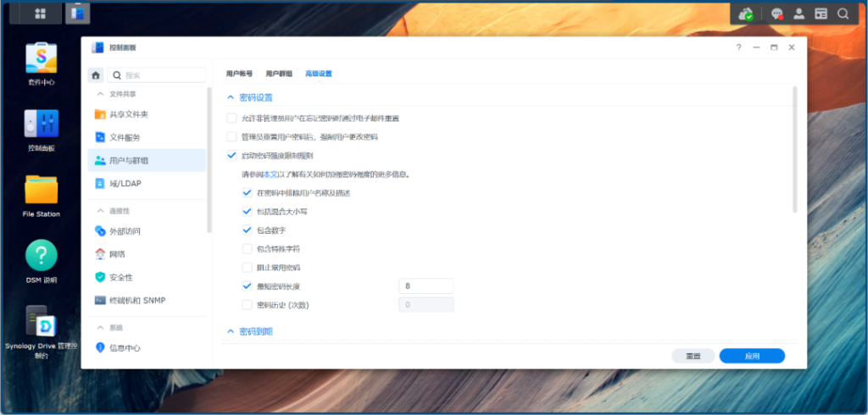Screen dimensions: 868x415
Task: Click the cloud sync status tray icon
Action: pyautogui.click(x=746, y=14)
